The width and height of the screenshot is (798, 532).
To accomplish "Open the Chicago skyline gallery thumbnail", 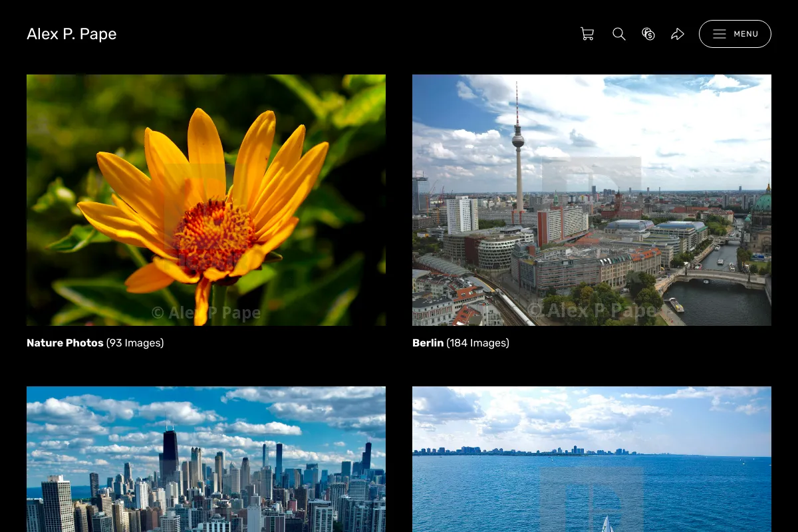I will pos(206,459).
